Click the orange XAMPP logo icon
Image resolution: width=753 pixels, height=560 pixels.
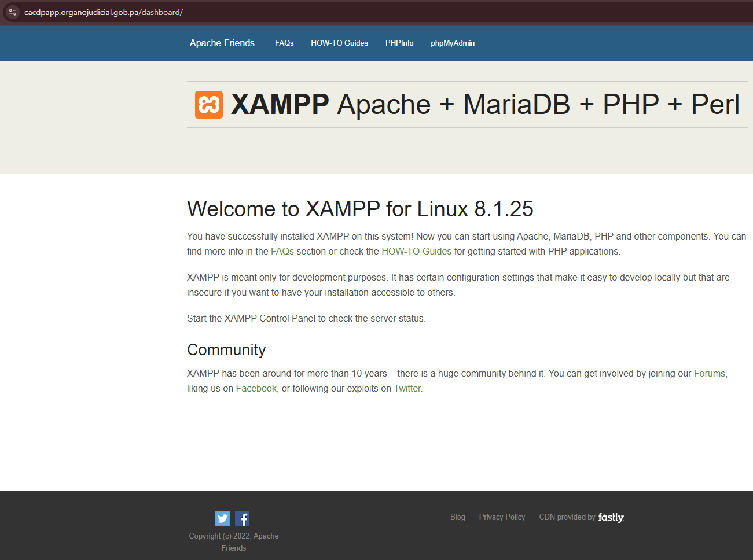coord(209,105)
